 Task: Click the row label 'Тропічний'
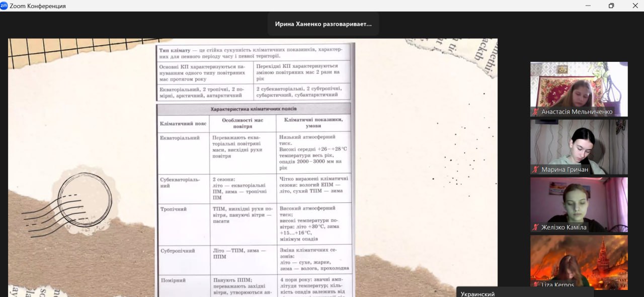coord(173,209)
